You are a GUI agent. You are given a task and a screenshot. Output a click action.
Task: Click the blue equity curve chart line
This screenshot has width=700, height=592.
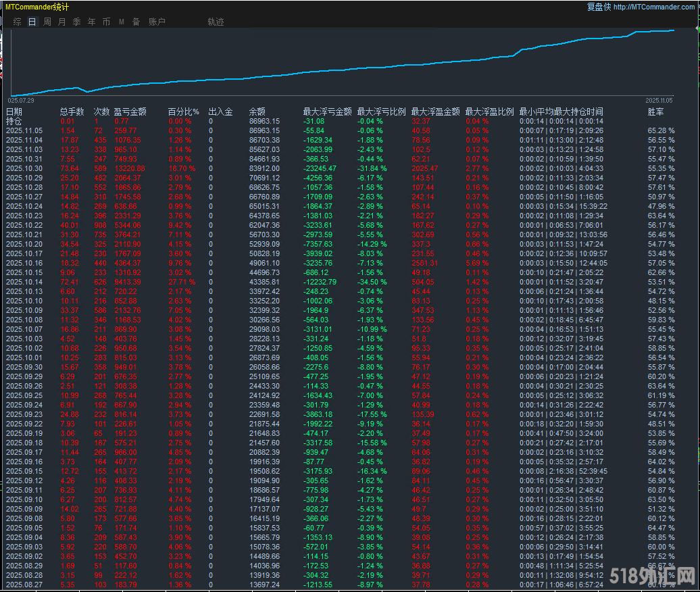click(x=338, y=70)
